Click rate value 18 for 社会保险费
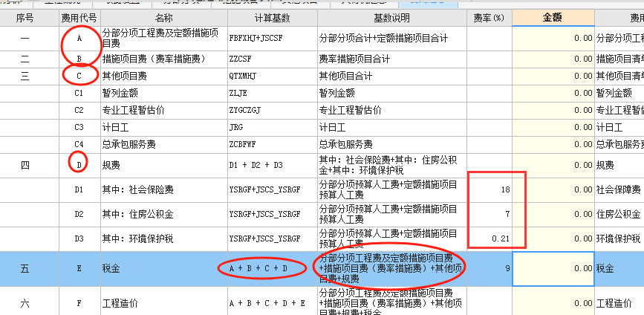 pyautogui.click(x=489, y=189)
